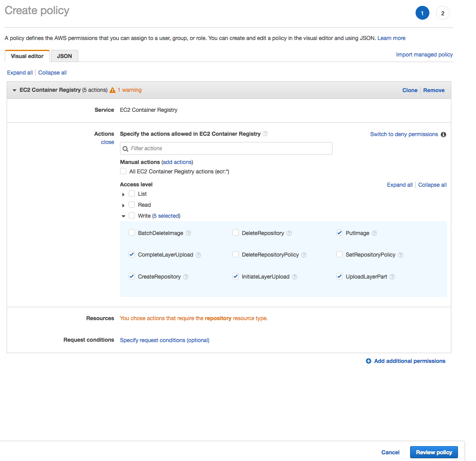Click help icon next to InitiateLayerUpload
Image resolution: width=476 pixels, height=461 pixels.
[x=294, y=277]
